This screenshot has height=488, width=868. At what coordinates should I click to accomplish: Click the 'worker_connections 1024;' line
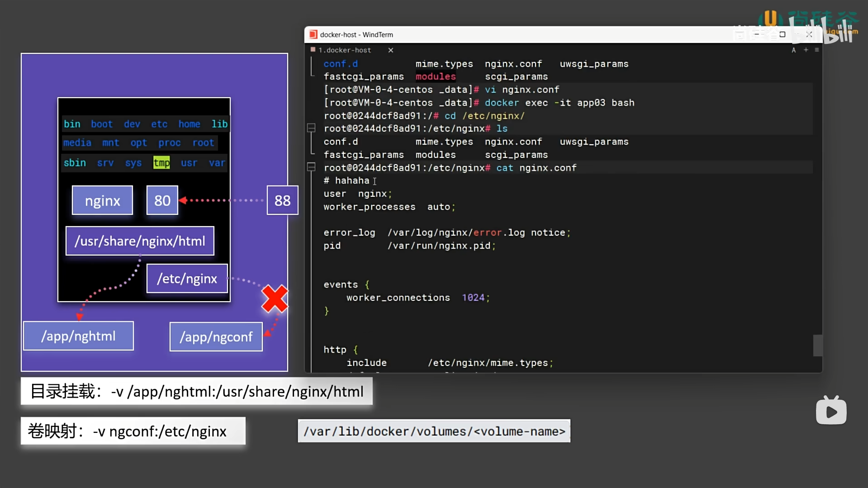[418, 298]
